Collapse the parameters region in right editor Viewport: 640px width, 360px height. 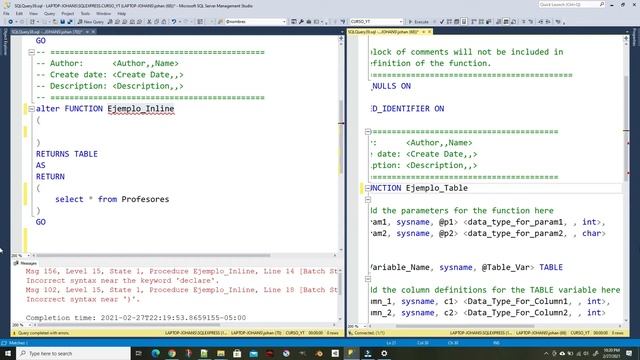(368, 200)
